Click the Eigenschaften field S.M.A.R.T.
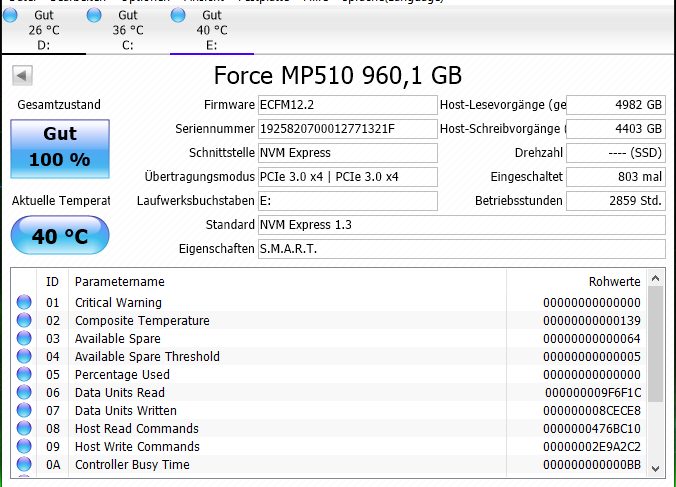The image size is (676, 487). click(462, 249)
